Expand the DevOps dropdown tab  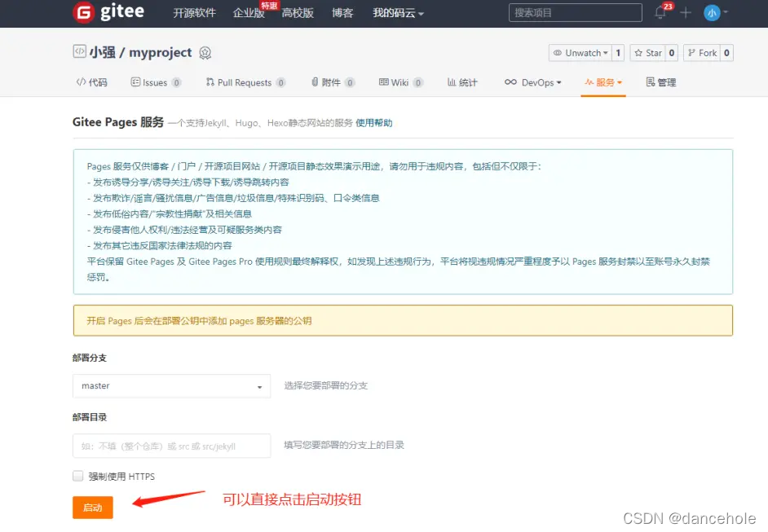tap(533, 82)
